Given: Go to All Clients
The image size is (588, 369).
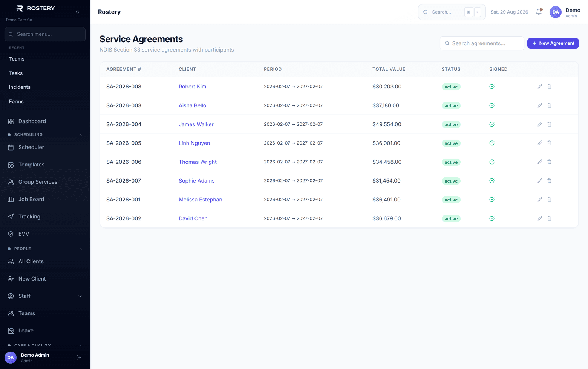Looking at the screenshot, I should click(x=45, y=261).
